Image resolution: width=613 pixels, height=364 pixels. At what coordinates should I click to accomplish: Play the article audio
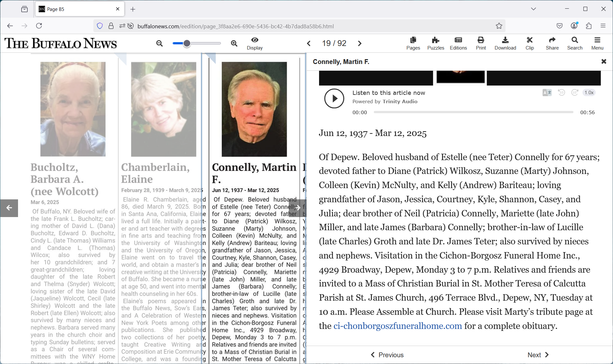coord(334,98)
